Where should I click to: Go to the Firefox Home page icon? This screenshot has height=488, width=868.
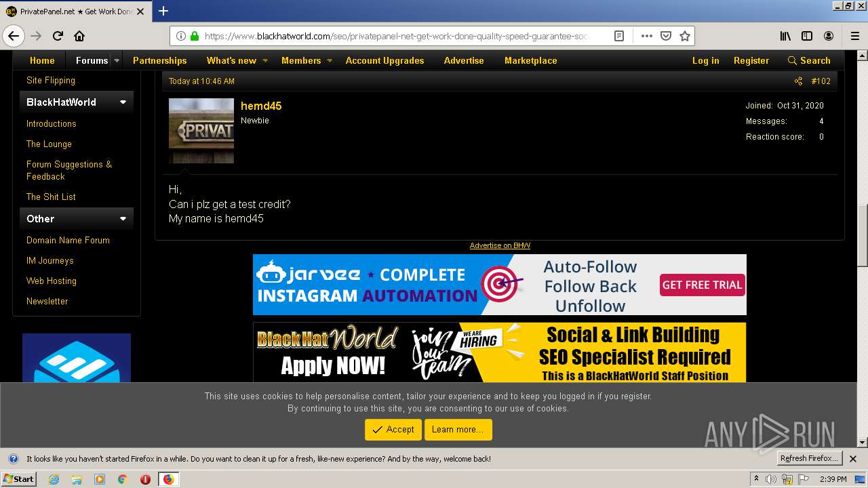coord(79,36)
